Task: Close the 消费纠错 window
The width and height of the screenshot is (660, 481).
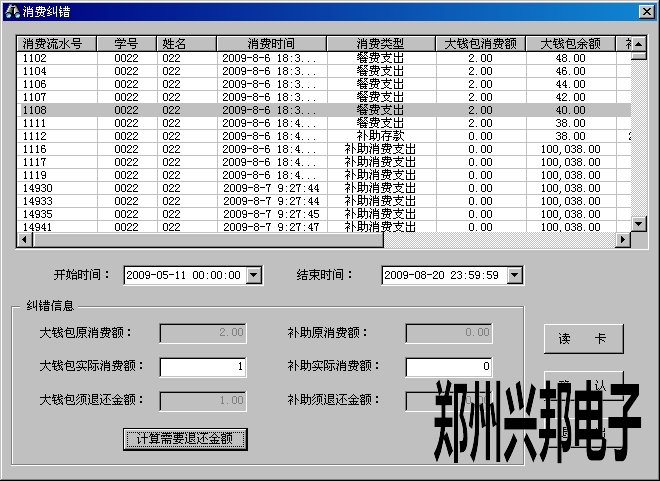Action: pos(646,10)
